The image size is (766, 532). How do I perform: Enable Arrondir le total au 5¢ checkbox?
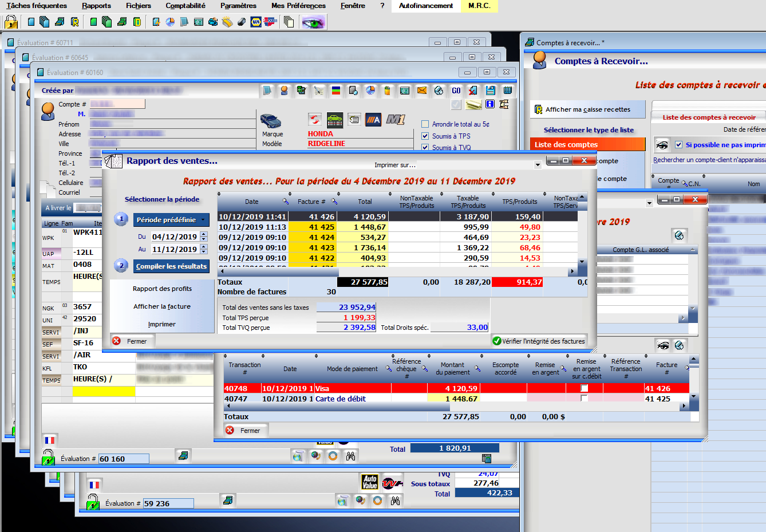(x=425, y=124)
